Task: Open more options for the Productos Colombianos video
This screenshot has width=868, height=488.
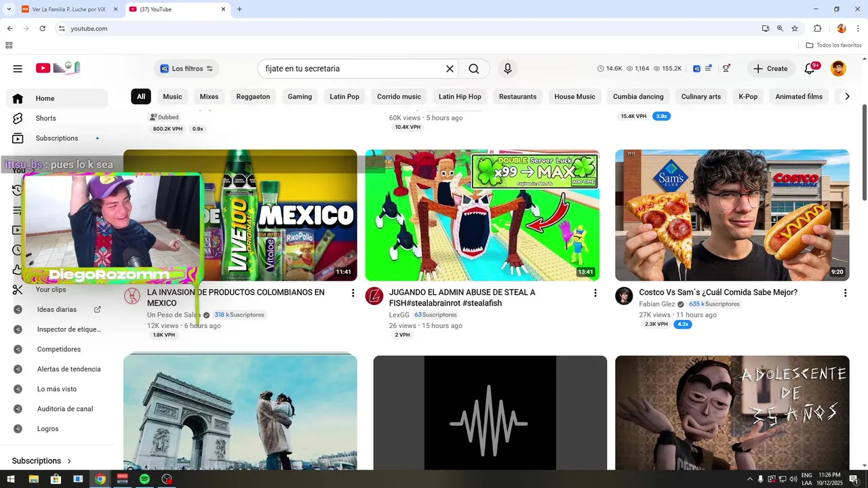Action: point(353,293)
